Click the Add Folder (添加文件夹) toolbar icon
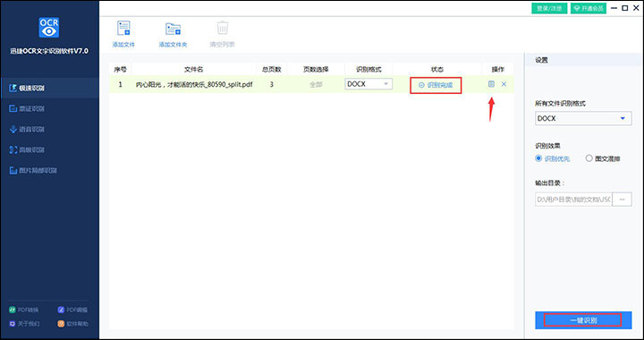Screen dimensions: 644x340 (173, 29)
